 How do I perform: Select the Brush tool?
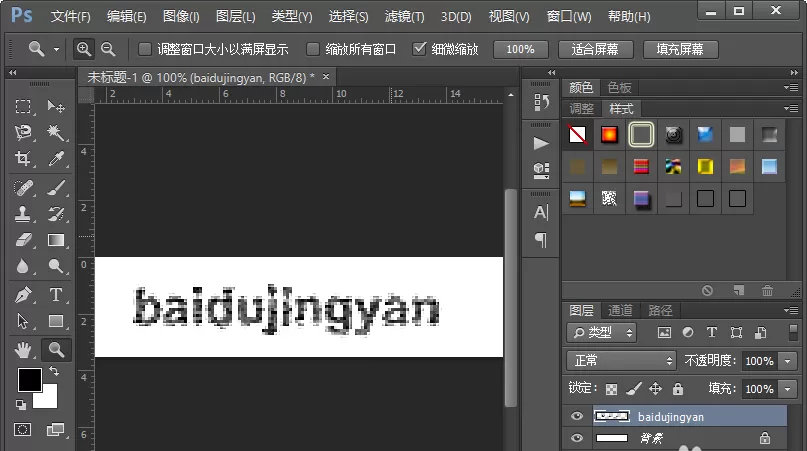pos(56,188)
